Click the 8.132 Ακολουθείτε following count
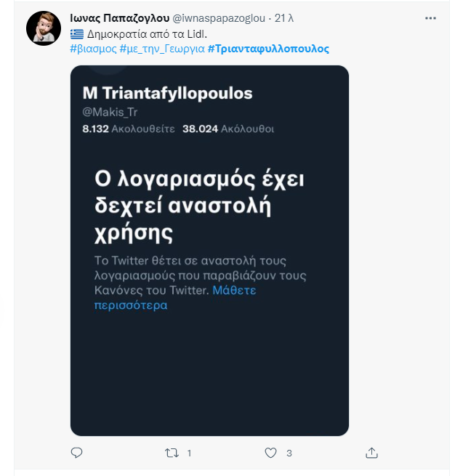This screenshot has width=455, height=476. tap(129, 129)
